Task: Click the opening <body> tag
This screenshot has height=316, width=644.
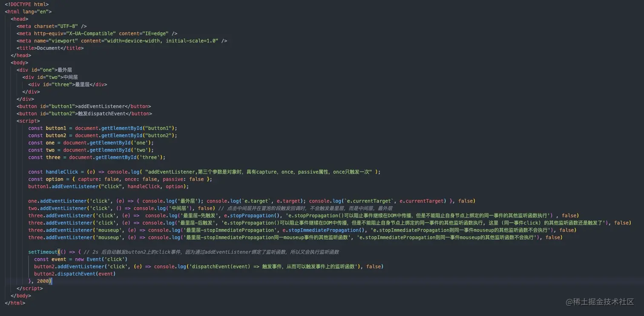Action: (x=20, y=63)
